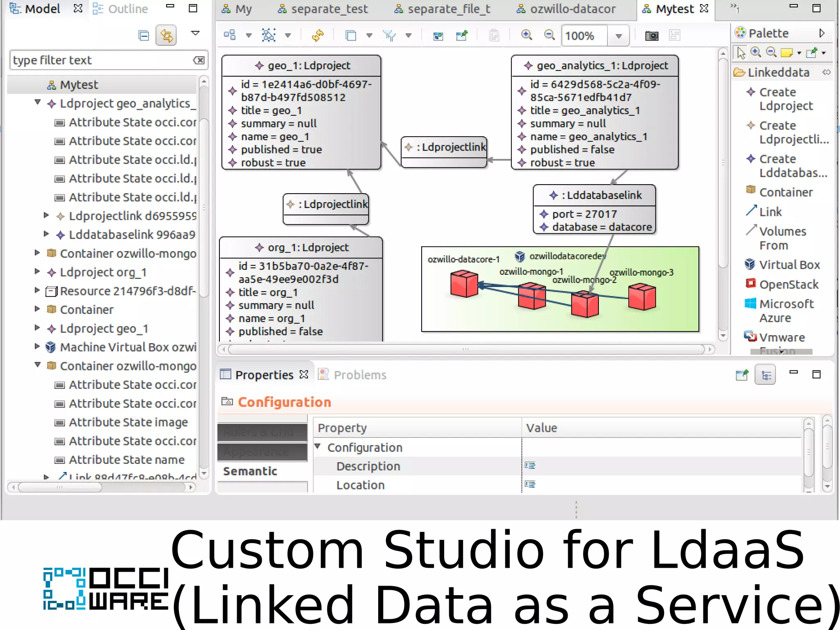The image size is (840, 630).
Task: Select the Zoom Out tool in Palette
Action: pos(772,52)
